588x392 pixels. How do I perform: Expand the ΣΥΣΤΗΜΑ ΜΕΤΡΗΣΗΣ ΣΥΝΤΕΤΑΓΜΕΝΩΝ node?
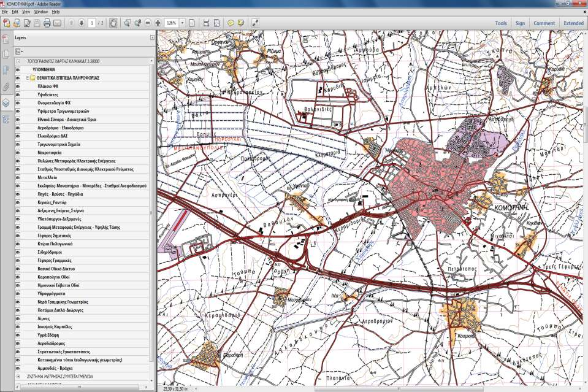point(18,376)
